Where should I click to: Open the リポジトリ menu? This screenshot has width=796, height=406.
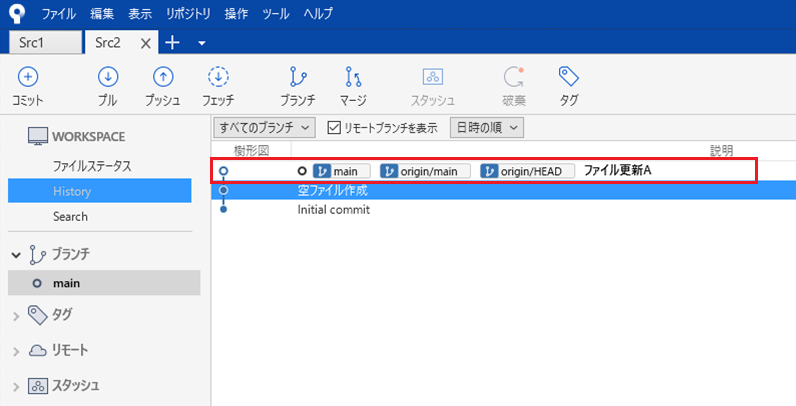pos(188,14)
